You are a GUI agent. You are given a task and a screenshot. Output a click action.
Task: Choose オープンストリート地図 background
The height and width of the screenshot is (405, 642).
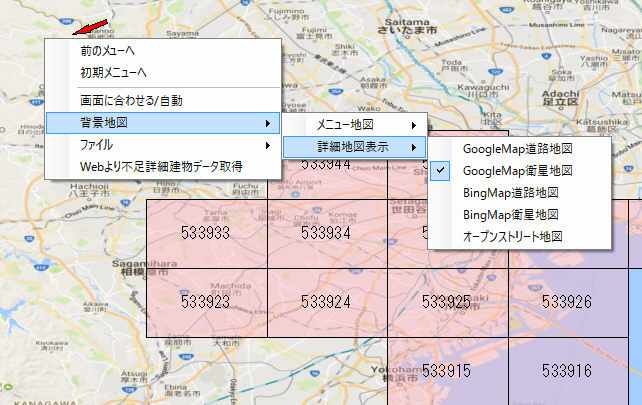click(513, 237)
